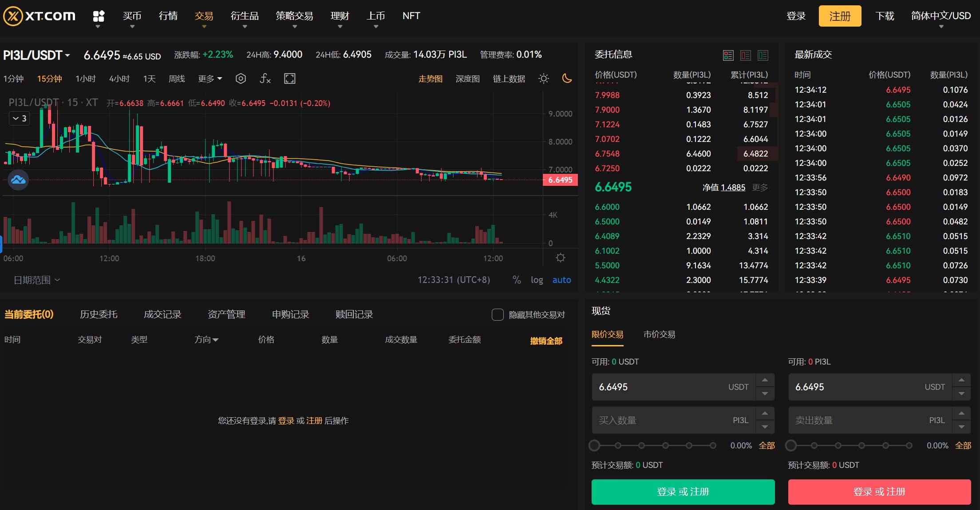Click the 注册 button in the header
Image resolution: width=980 pixels, height=510 pixels.
pyautogui.click(x=840, y=16)
